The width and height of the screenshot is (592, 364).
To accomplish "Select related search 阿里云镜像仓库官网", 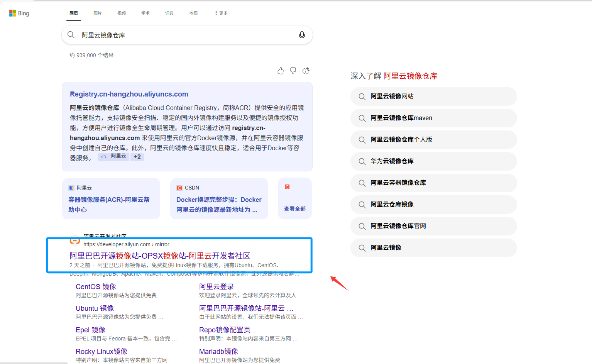I will pyautogui.click(x=434, y=226).
